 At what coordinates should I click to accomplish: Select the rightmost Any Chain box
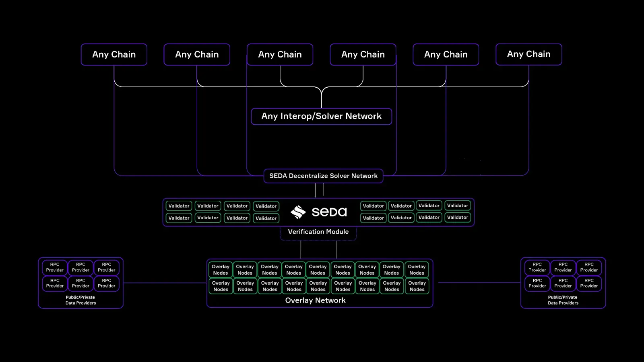(x=529, y=54)
